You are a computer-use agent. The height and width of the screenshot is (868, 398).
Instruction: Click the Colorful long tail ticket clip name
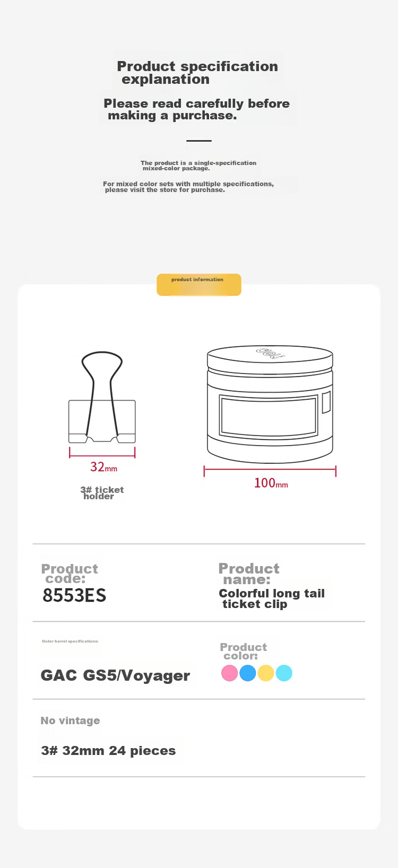click(x=272, y=599)
